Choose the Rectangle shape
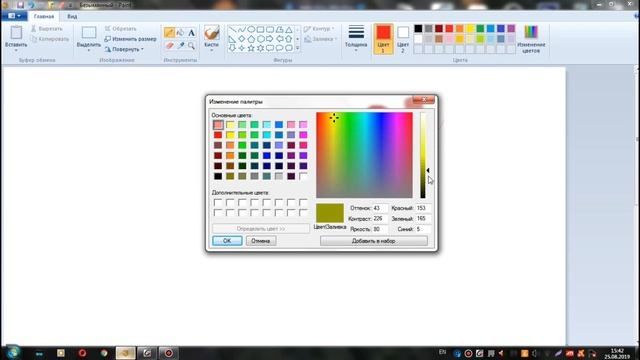Image resolution: width=640 pixels, height=360 pixels. (260, 29)
